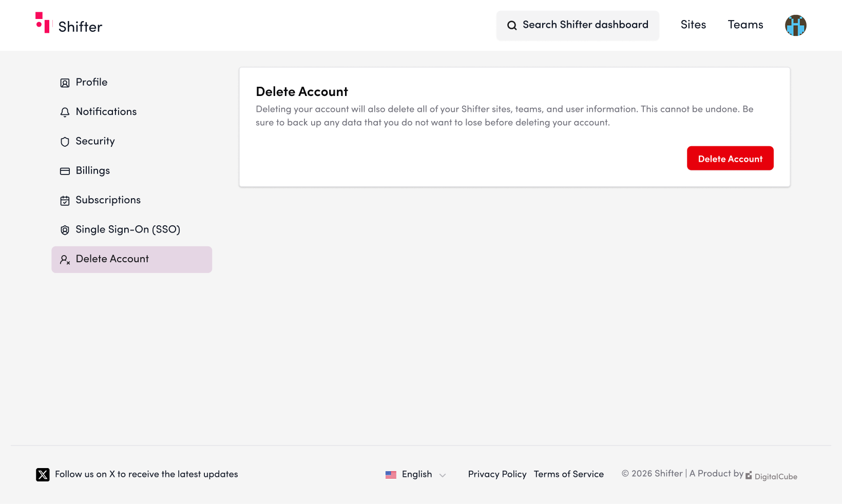The height and width of the screenshot is (504, 842).
Task: Click the Subscriptions calendar icon
Action: pos(65,201)
